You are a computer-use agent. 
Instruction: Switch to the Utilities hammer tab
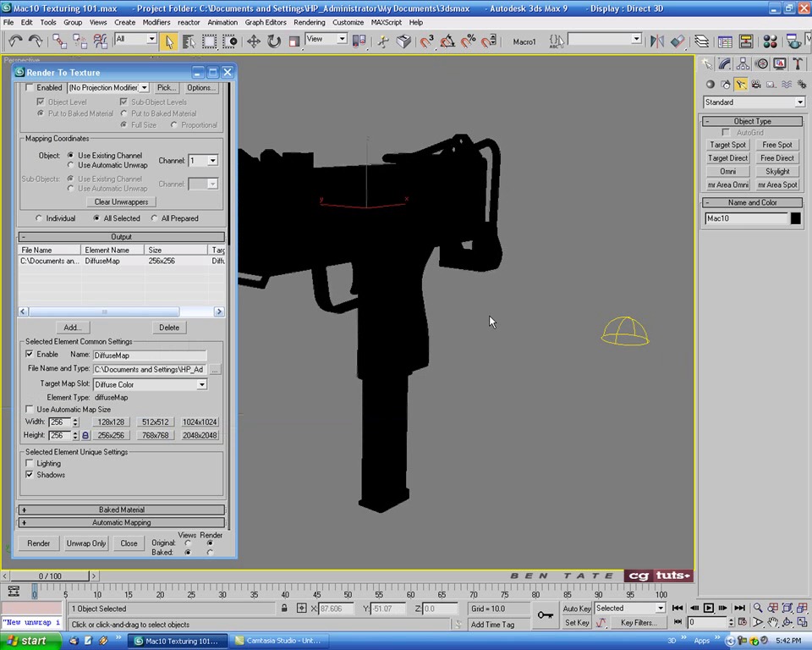[x=798, y=63]
